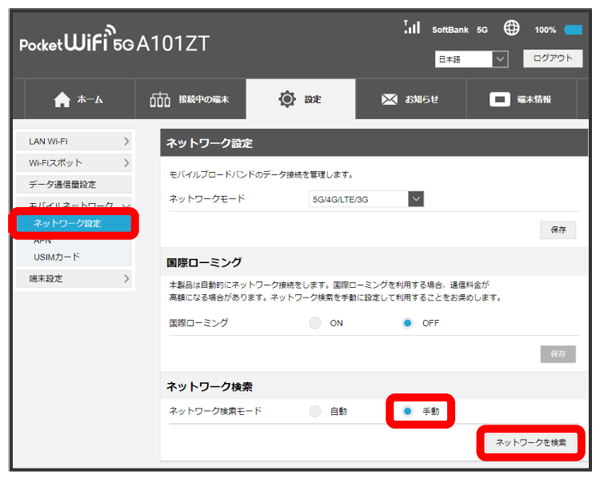Turn international roaming ON
Screen dimensions: 600x479
pos(315,323)
